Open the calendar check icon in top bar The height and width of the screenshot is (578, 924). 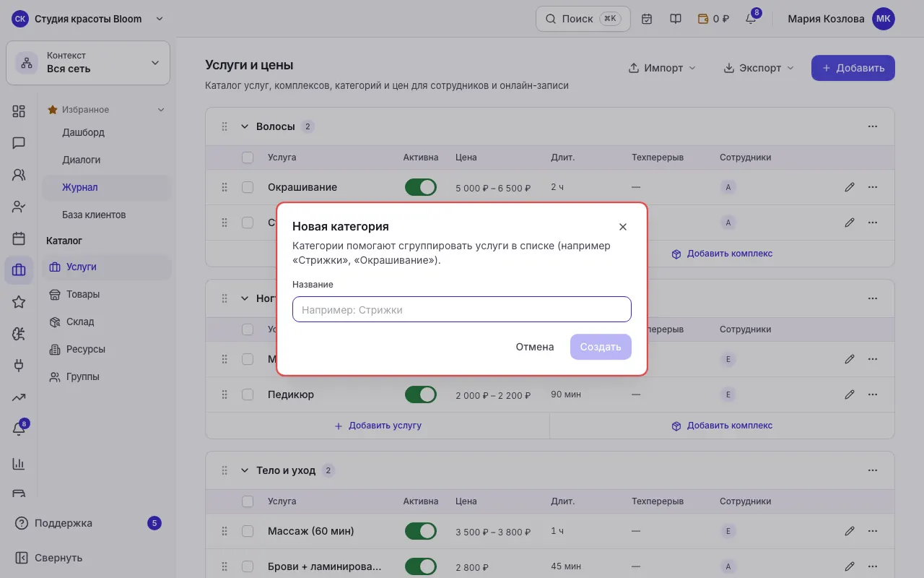click(x=647, y=19)
